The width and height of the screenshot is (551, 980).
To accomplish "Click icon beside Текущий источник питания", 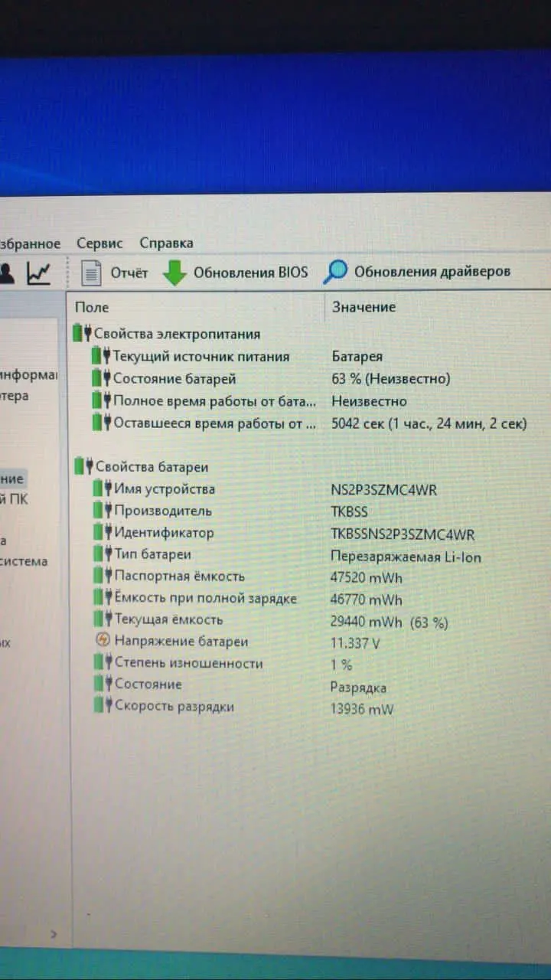I will (x=101, y=356).
